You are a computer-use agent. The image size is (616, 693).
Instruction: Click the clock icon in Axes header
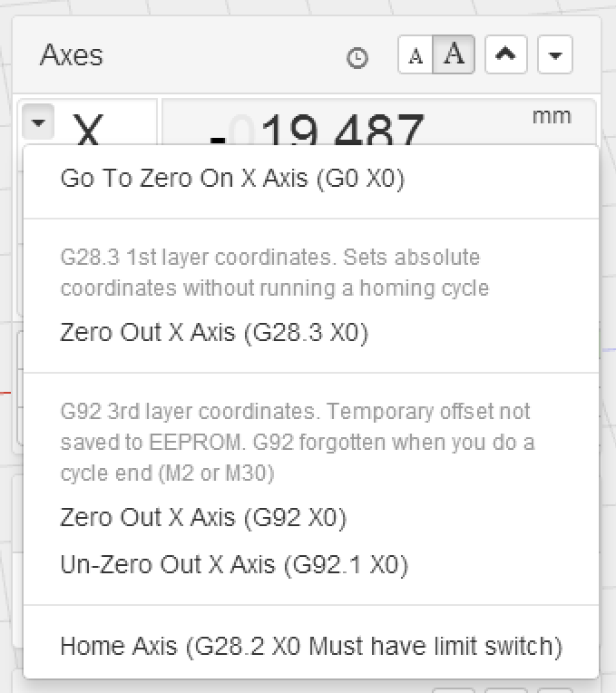tap(358, 58)
